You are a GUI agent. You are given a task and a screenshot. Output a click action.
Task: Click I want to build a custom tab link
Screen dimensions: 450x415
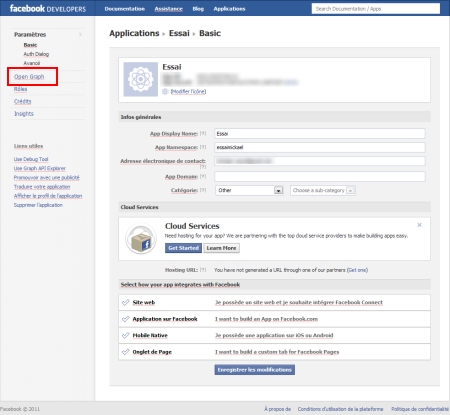277,352
